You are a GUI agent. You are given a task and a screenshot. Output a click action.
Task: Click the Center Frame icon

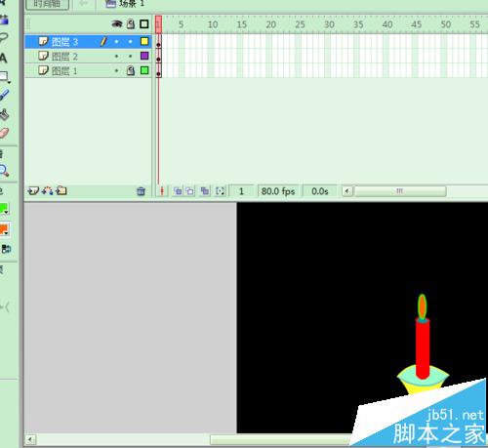(162, 191)
